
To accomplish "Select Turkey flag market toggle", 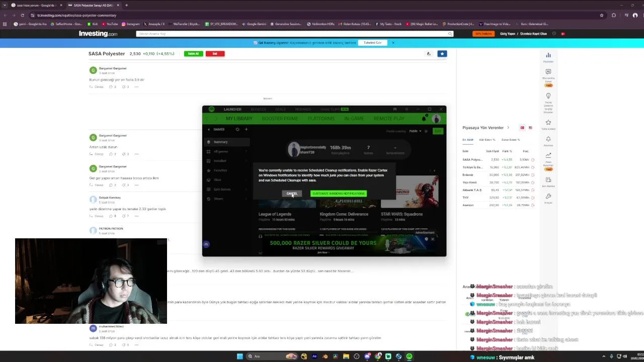I will [522, 128].
